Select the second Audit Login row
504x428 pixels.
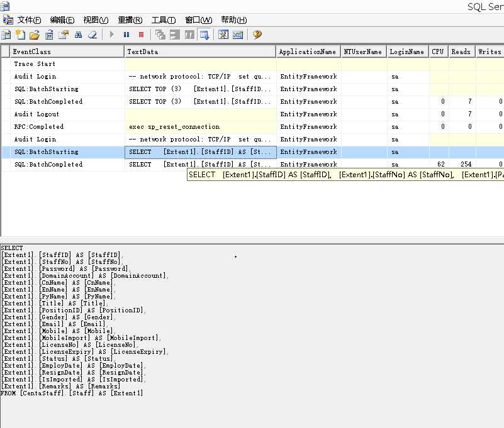(x=252, y=139)
